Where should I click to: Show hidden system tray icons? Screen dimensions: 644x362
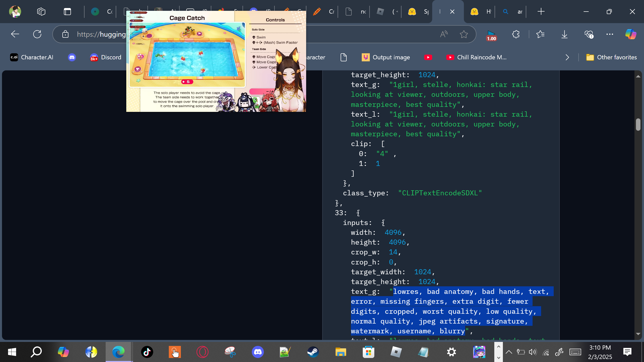509,352
